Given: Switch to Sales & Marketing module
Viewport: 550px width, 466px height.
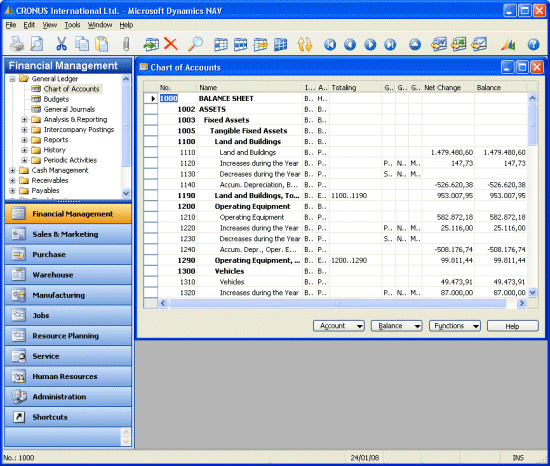Looking at the screenshot, I should (68, 234).
